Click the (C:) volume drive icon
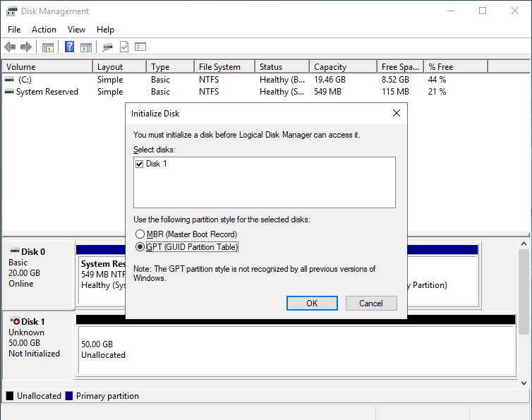 click(x=9, y=80)
